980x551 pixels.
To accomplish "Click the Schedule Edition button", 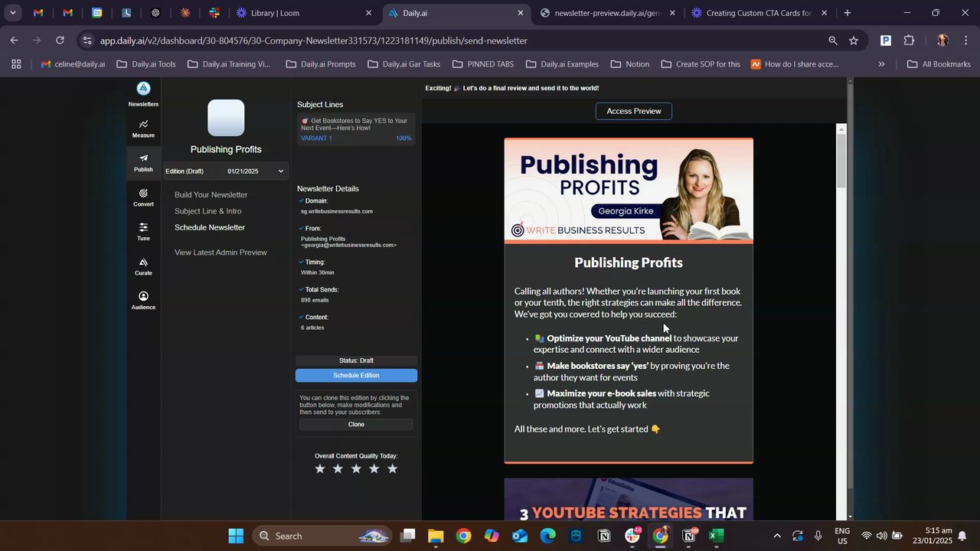I will pos(356,376).
